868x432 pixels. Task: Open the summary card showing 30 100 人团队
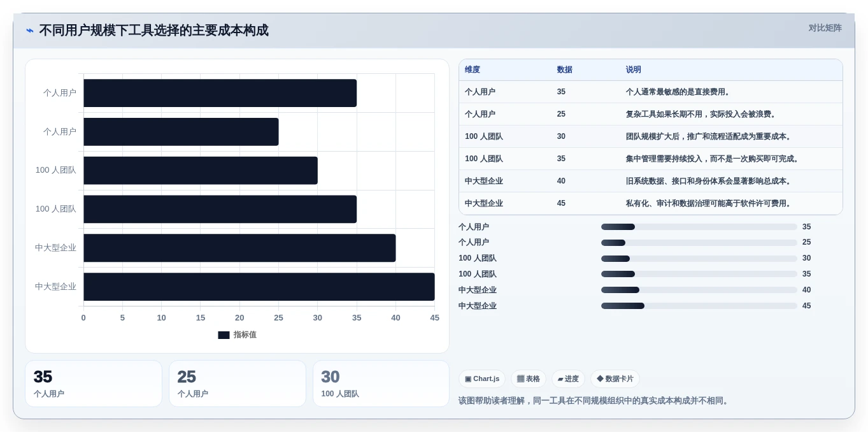[381, 384]
